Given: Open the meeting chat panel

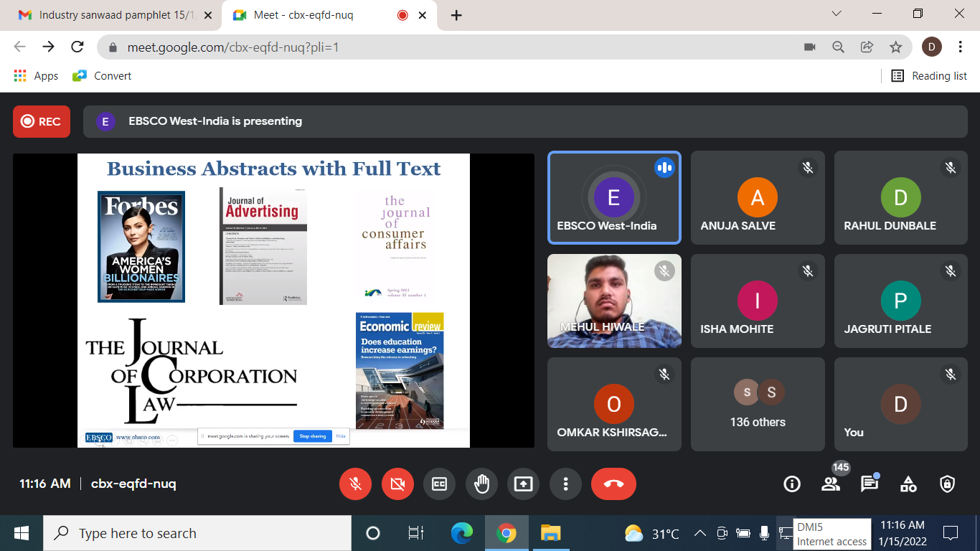Looking at the screenshot, I should [870, 484].
